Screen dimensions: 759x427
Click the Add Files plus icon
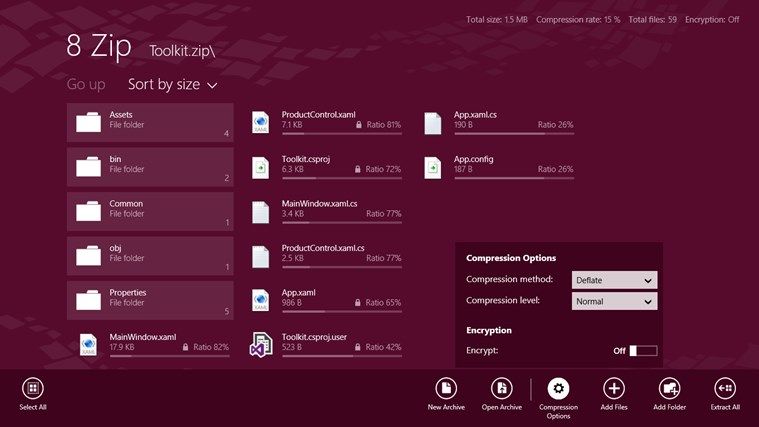pos(614,388)
